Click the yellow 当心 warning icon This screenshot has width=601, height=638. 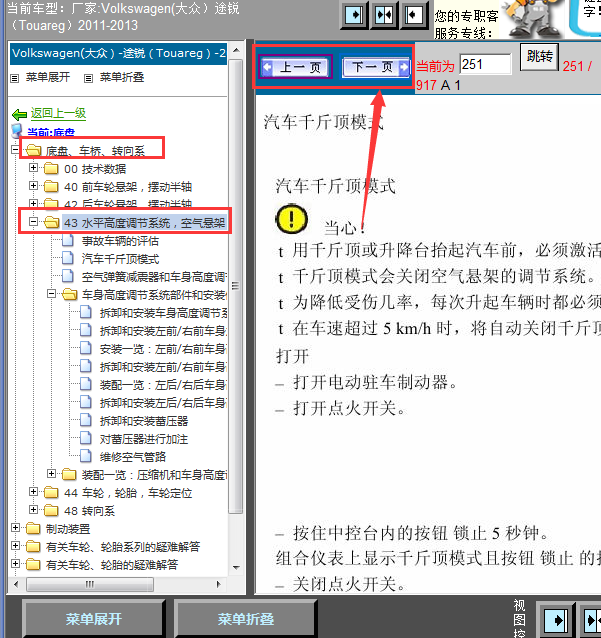tap(291, 219)
